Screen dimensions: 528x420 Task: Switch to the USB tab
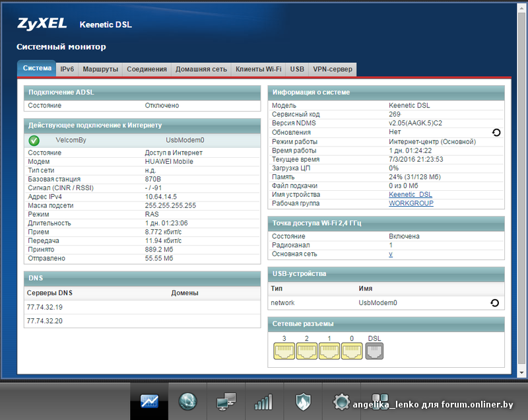pyautogui.click(x=297, y=69)
